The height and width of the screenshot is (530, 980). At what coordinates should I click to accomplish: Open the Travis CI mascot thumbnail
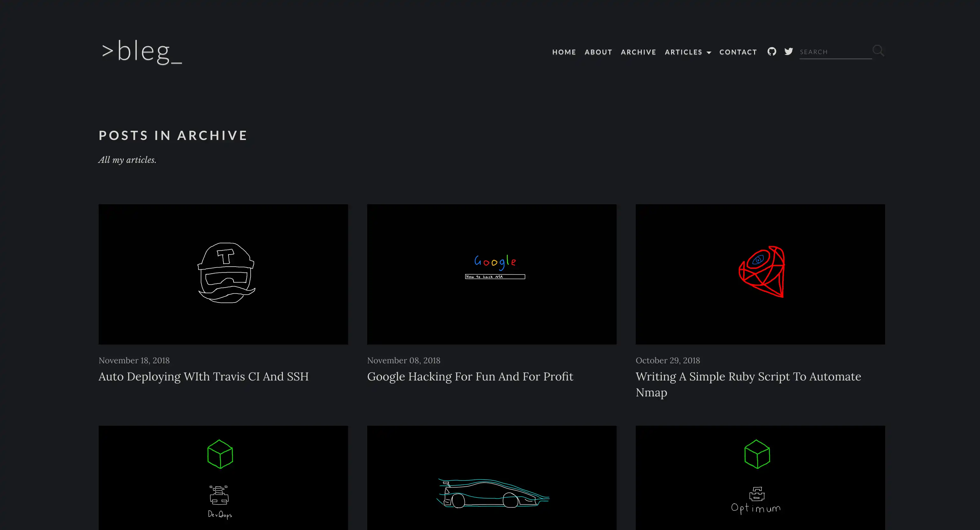click(223, 274)
